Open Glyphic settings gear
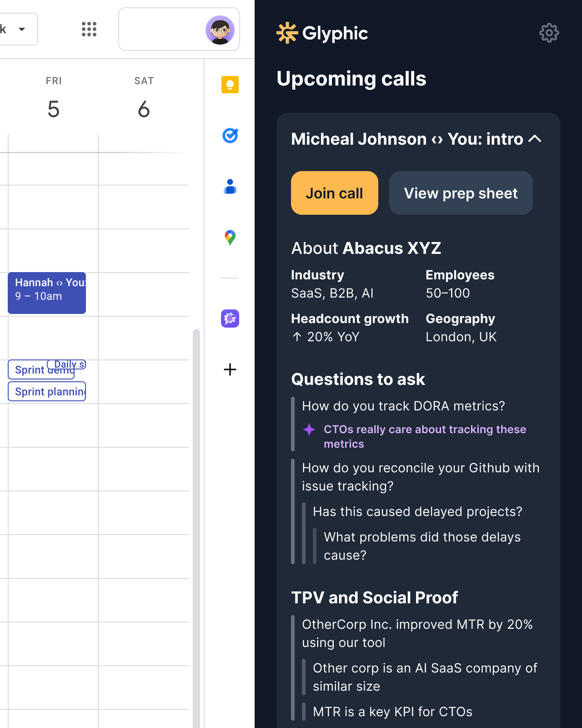Screen dimensions: 582x728 (549, 33)
